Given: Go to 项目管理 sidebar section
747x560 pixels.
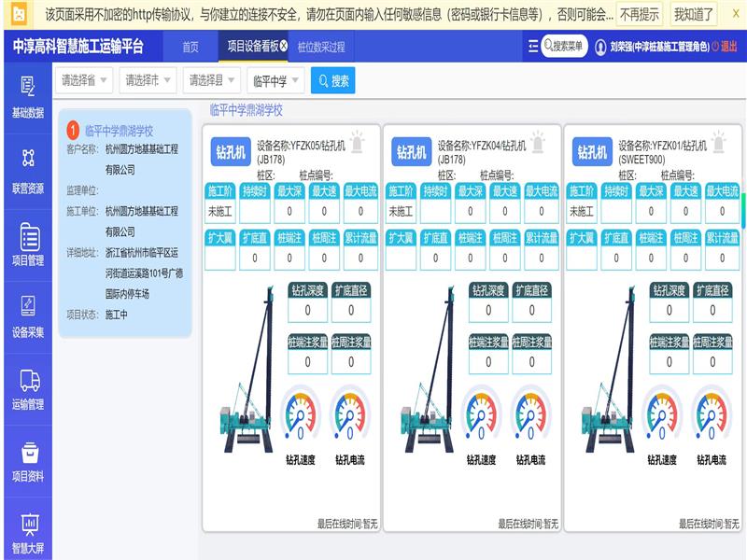Looking at the screenshot, I should pos(27,245).
